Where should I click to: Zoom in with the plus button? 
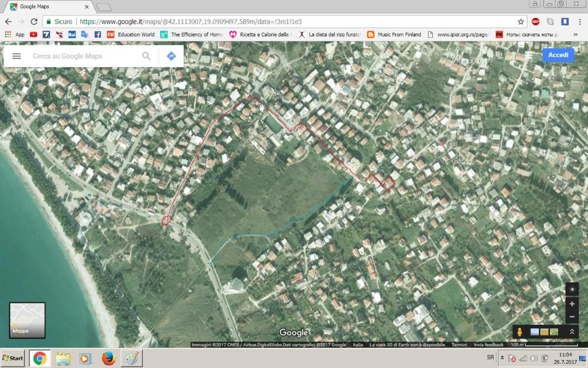tap(572, 304)
